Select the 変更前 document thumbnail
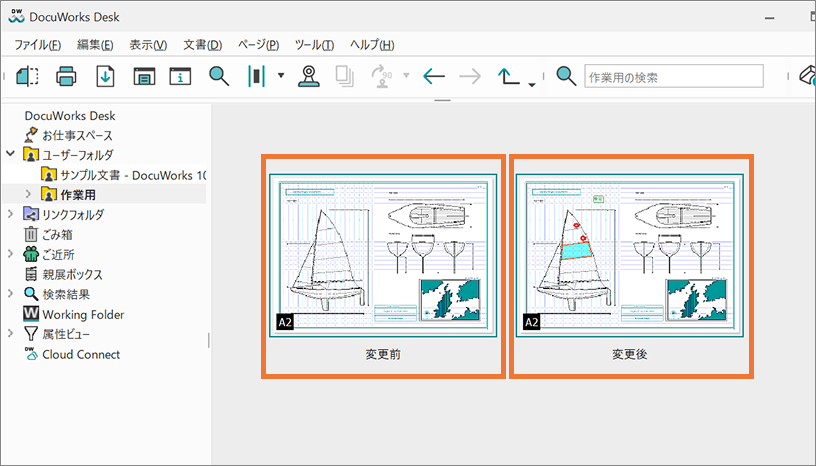Image resolution: width=816 pixels, height=466 pixels. (382, 256)
